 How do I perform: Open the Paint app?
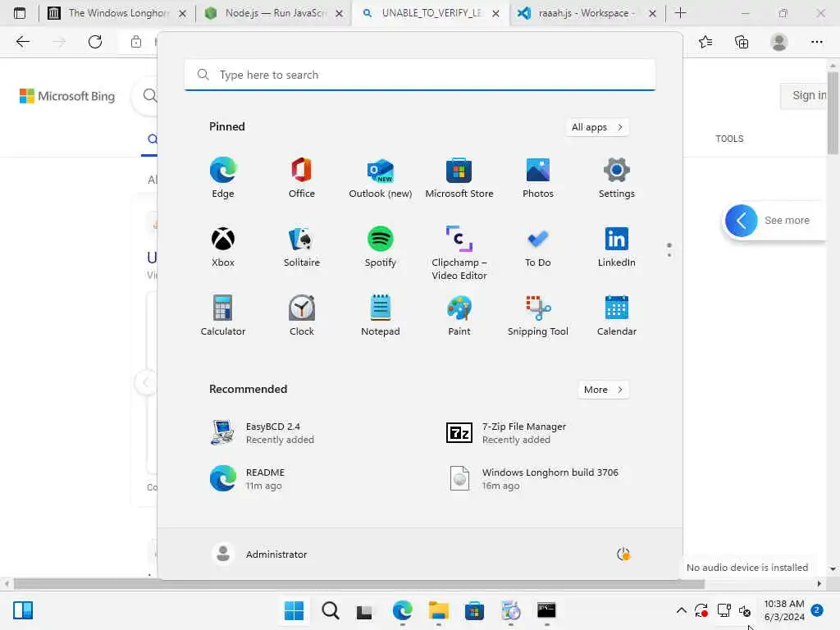pos(459,316)
